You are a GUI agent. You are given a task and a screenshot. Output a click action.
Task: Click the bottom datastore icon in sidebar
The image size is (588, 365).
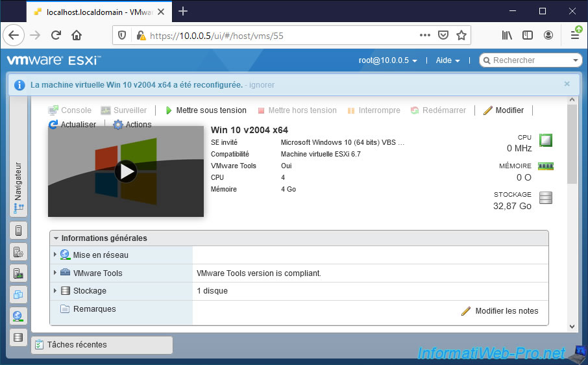pos(18,337)
